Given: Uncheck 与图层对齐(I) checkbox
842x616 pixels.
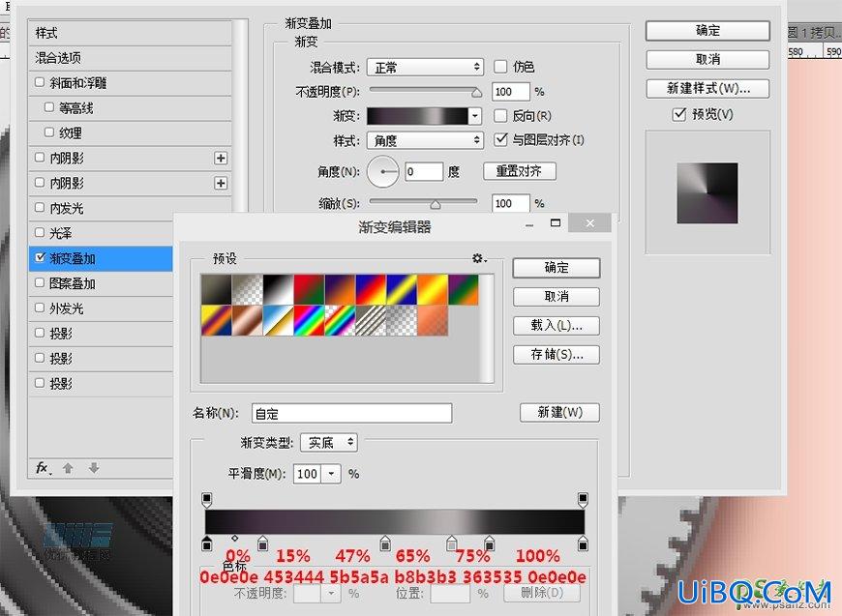Looking at the screenshot, I should 500,139.
